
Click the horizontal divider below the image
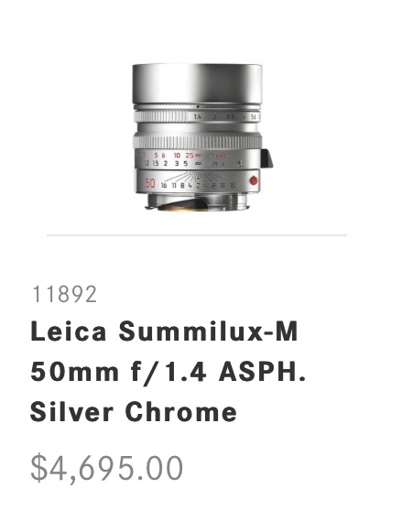[x=197, y=234]
